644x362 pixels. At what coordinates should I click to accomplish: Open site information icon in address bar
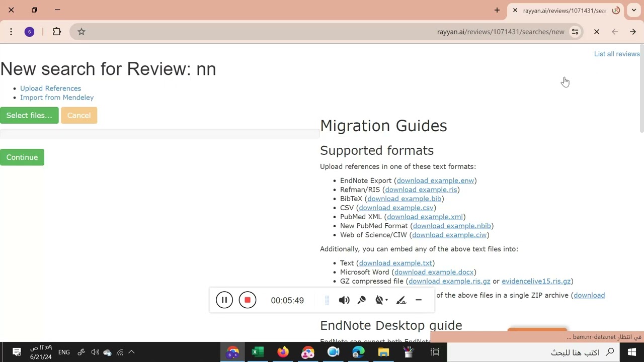pyautogui.click(x=575, y=32)
